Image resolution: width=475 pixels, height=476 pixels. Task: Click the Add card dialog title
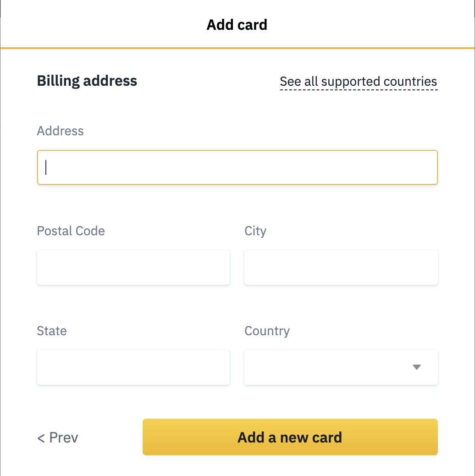click(237, 25)
